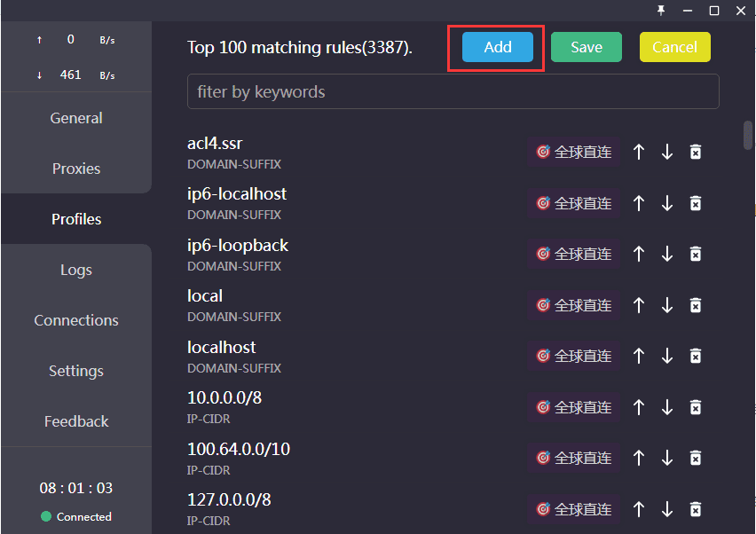Screen dimensions: 756x534
Task: Move acl4.ssr rule up
Action: tap(639, 153)
